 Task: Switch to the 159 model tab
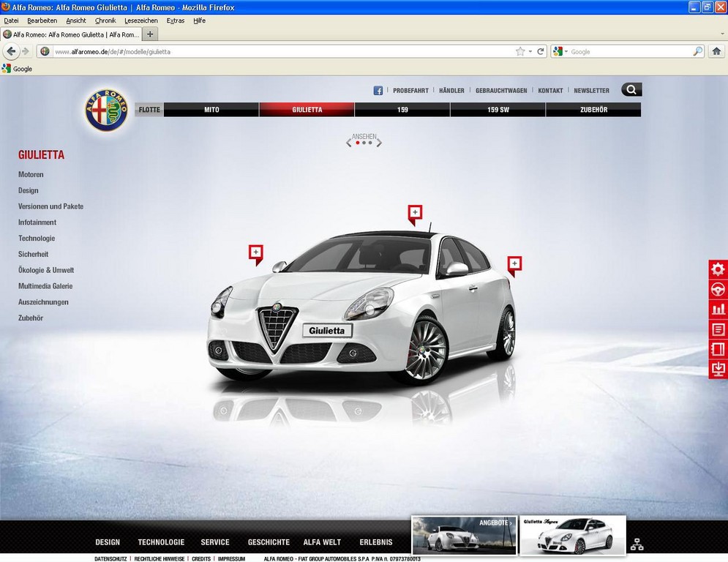click(402, 110)
